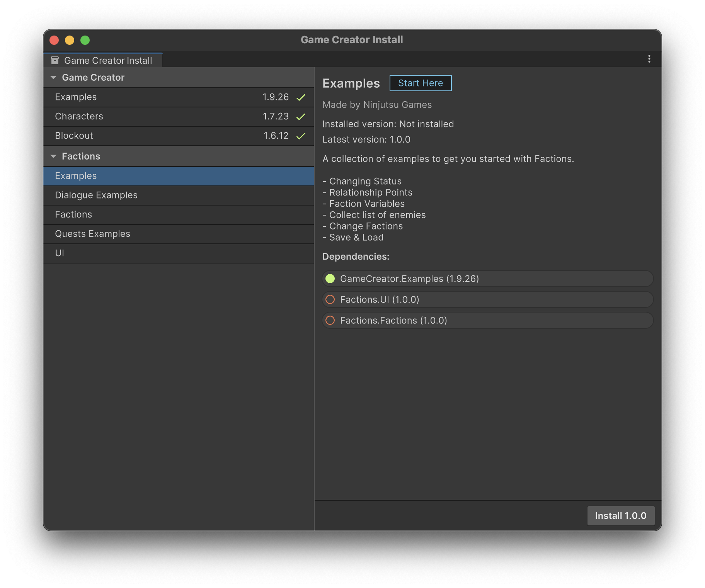Click the three-dot options menu icon
The height and width of the screenshot is (588, 705).
[x=649, y=59]
